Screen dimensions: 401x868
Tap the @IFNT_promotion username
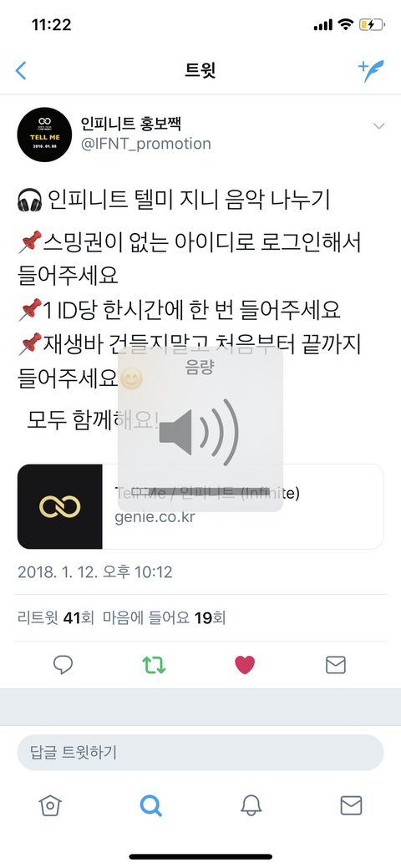coord(146,144)
